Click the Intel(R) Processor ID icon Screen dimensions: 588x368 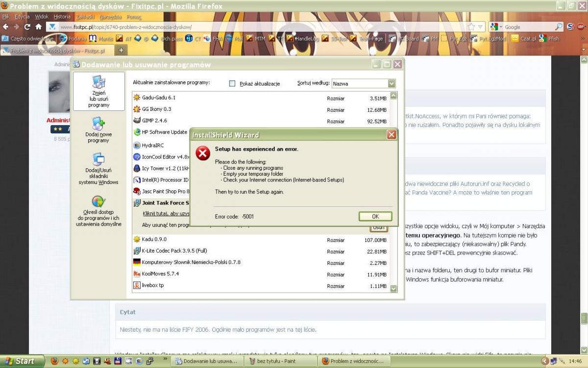click(x=137, y=180)
